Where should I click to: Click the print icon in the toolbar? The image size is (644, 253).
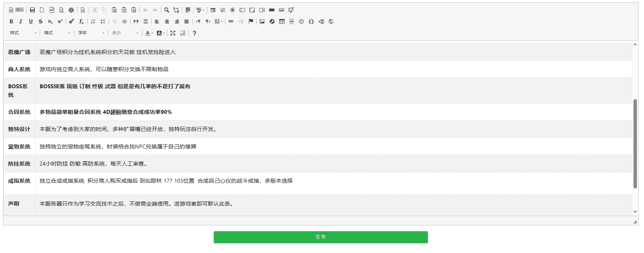click(x=71, y=10)
